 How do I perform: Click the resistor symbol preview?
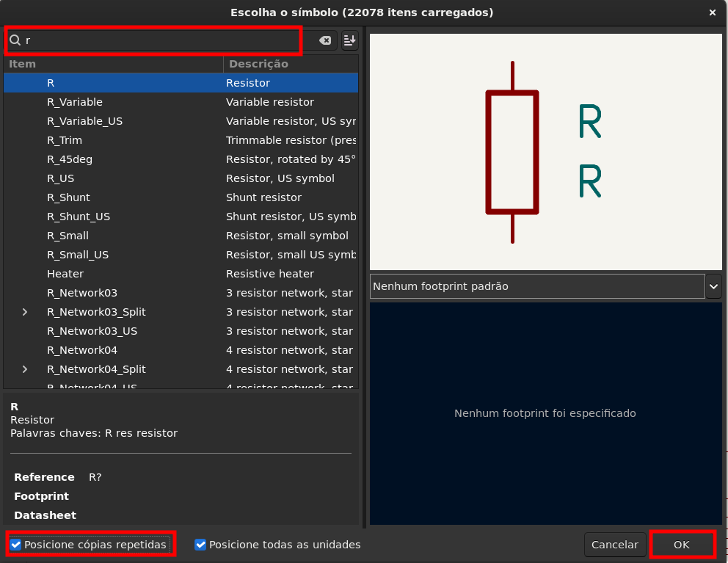512,152
